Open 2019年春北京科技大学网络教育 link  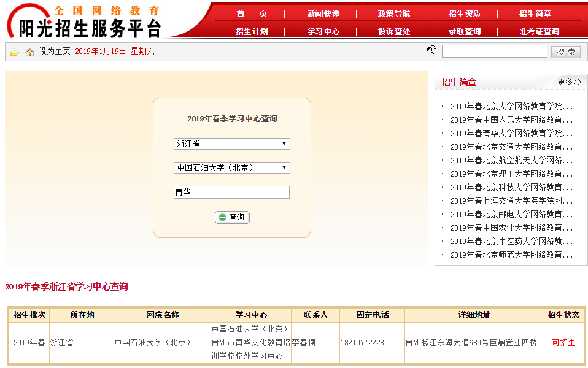511,187
